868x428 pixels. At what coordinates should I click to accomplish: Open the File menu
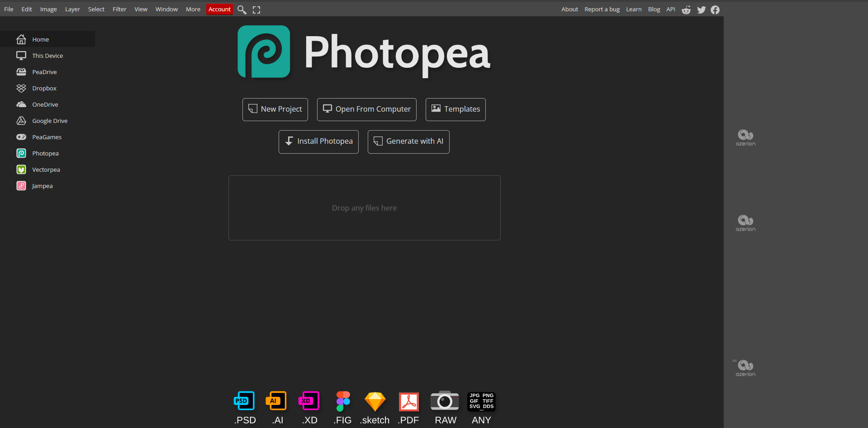pos(8,9)
